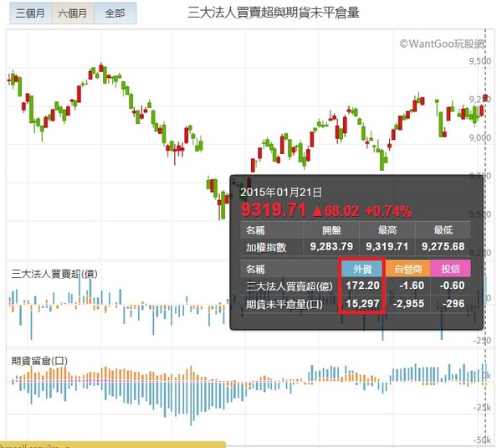Click the -2,955 自營商 futures value
Image resolution: width=502 pixels, height=448 pixels.
[407, 303]
